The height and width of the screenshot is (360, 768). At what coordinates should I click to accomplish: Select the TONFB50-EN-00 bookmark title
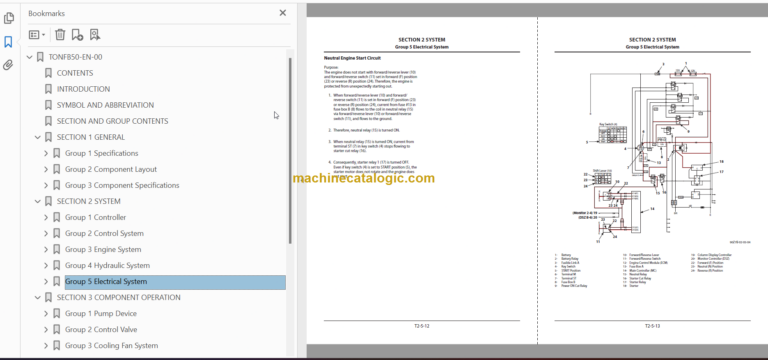75,57
